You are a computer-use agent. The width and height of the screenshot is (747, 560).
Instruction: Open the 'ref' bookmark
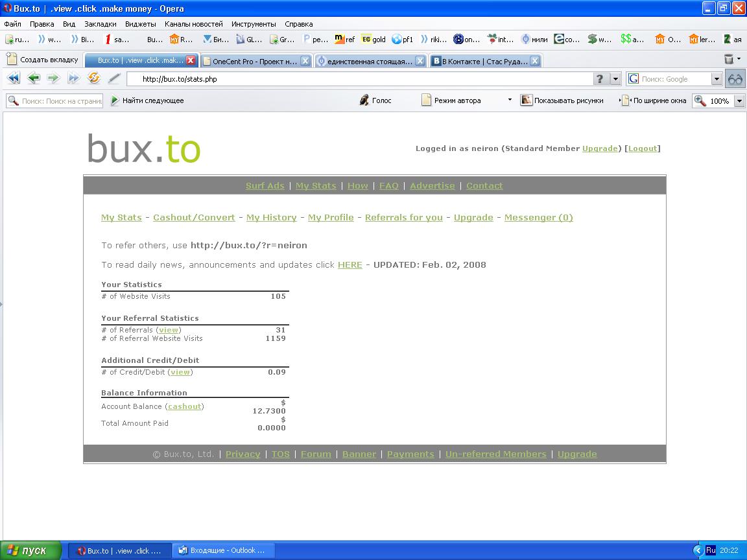tap(344, 40)
